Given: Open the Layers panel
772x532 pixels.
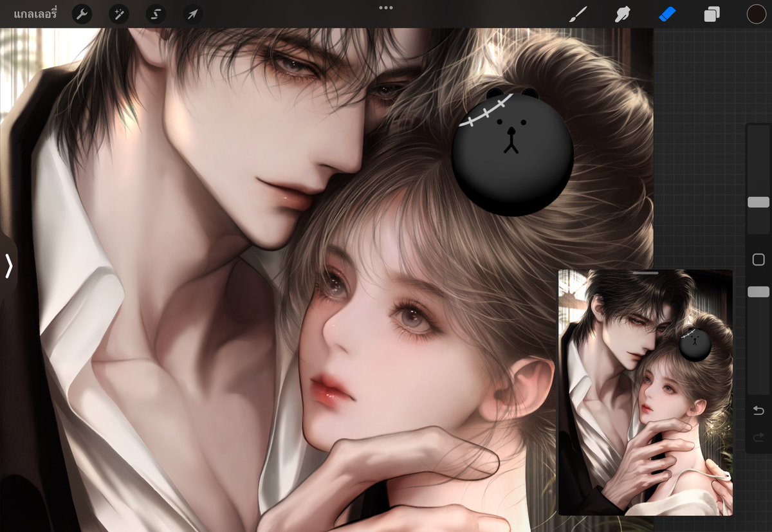Looking at the screenshot, I should (712, 14).
